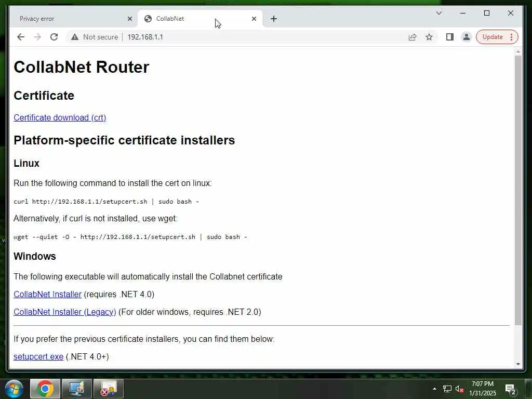The width and height of the screenshot is (532, 399).
Task: Close the CollabNet tab
Action: (x=254, y=19)
